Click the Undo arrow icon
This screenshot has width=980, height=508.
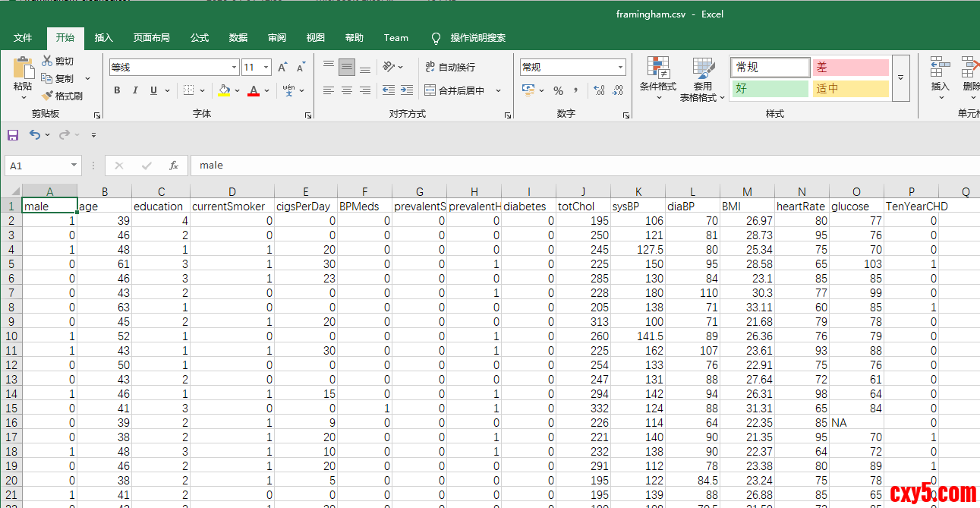(35, 135)
